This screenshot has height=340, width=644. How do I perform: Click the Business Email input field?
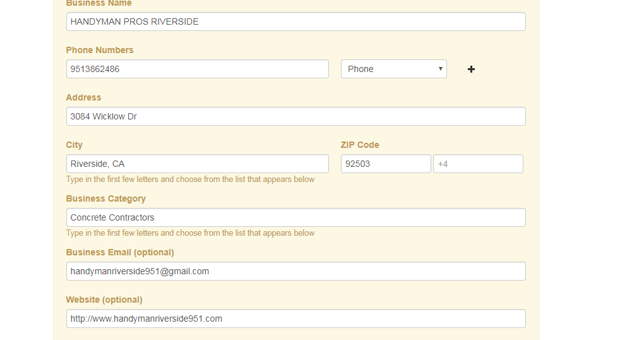tap(295, 271)
